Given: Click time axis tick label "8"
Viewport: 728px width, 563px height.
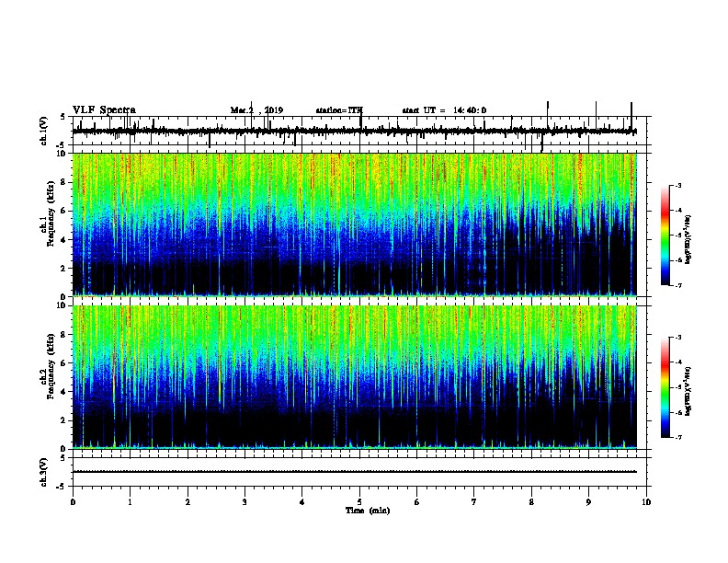Looking at the screenshot, I should click(531, 502).
